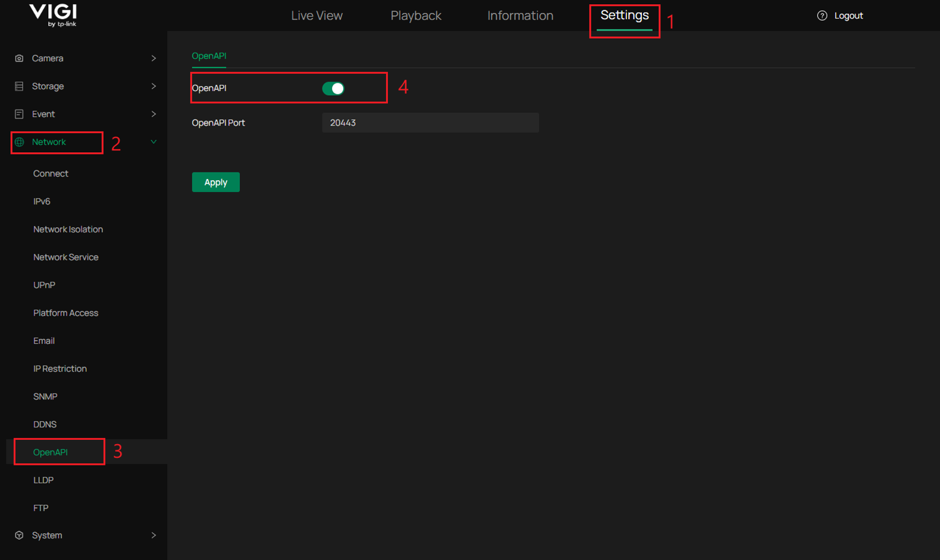
Task: Open IP Restriction settings
Action: (x=60, y=369)
